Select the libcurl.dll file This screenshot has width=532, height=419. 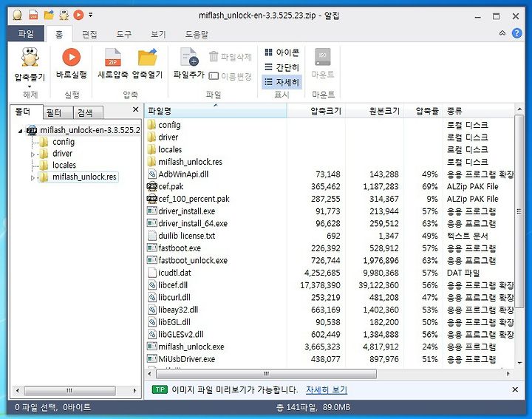point(174,297)
